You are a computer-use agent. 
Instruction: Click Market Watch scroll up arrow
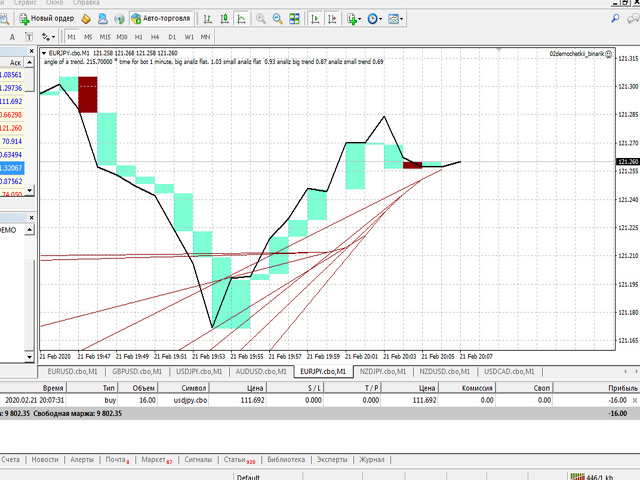click(29, 62)
